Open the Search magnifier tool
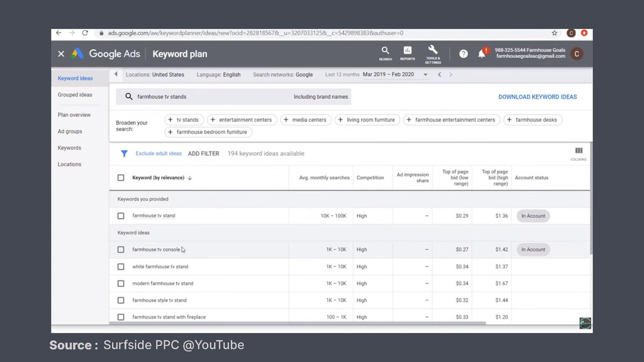The image size is (644, 362). [386, 53]
